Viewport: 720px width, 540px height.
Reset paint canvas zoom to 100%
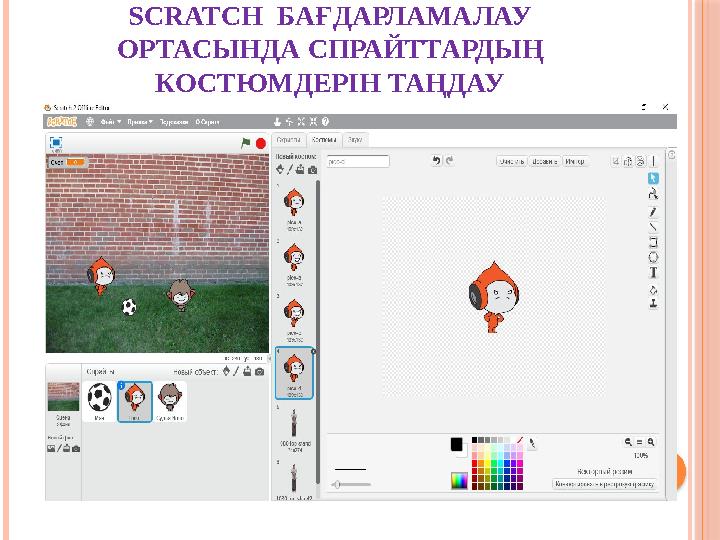click(x=639, y=442)
